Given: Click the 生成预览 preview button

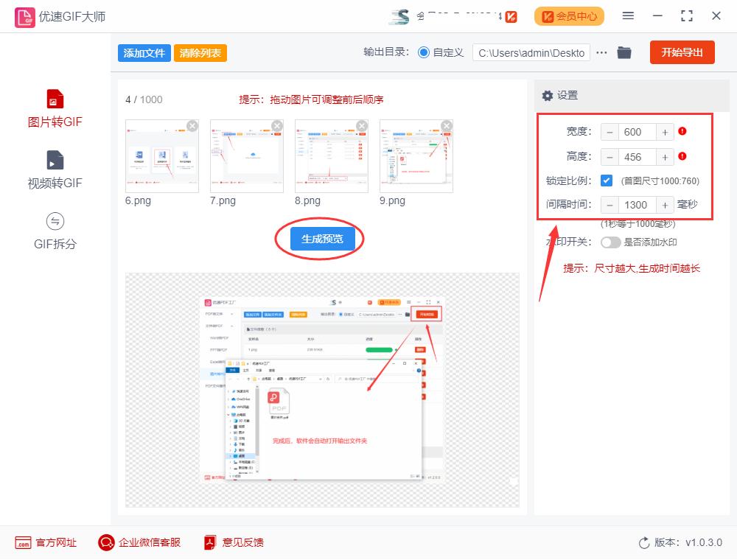Looking at the screenshot, I should click(321, 239).
